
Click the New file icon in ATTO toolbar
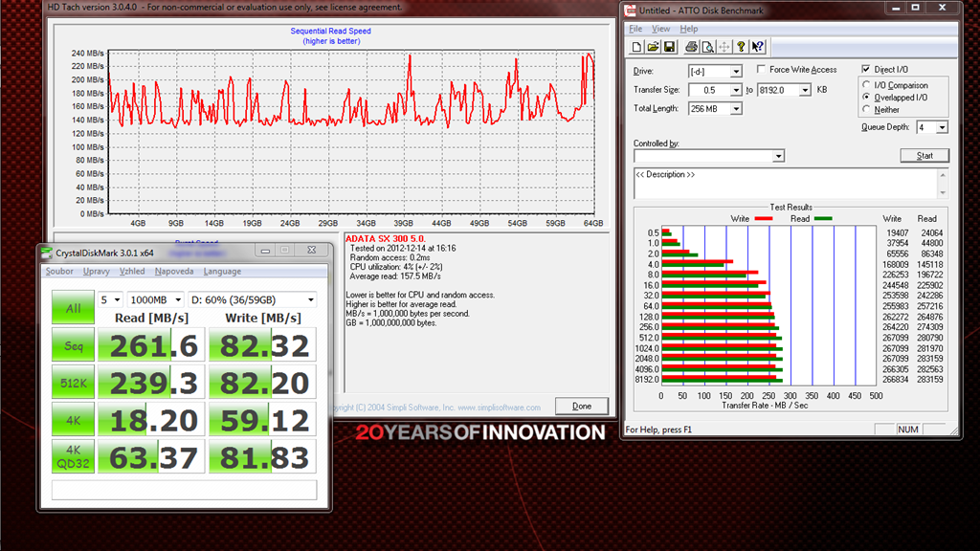[636, 47]
